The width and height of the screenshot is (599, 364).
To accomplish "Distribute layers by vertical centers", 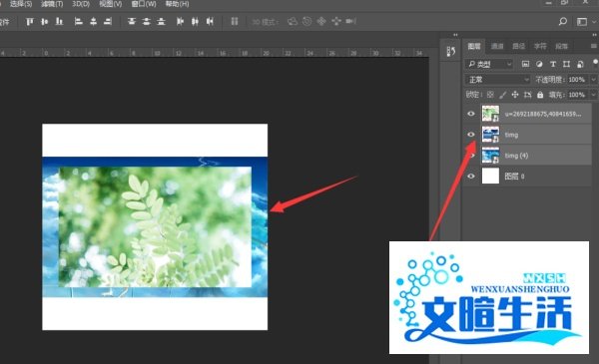I will (147, 21).
